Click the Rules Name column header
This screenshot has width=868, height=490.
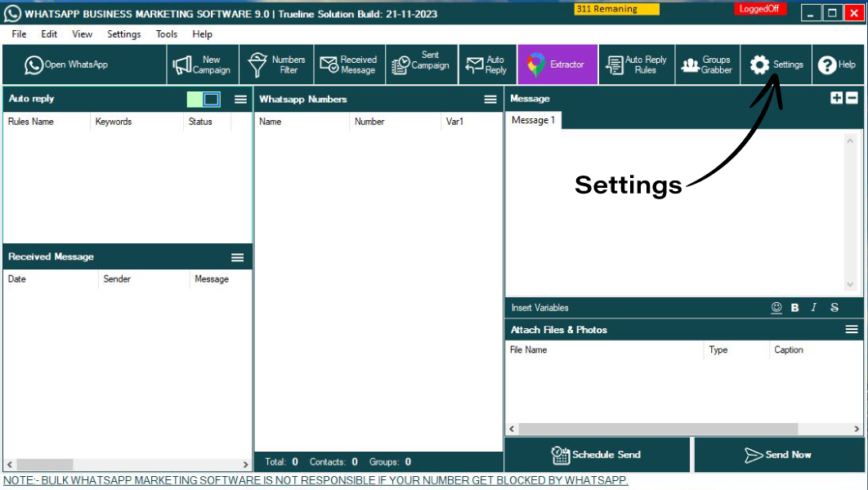pyautogui.click(x=47, y=122)
